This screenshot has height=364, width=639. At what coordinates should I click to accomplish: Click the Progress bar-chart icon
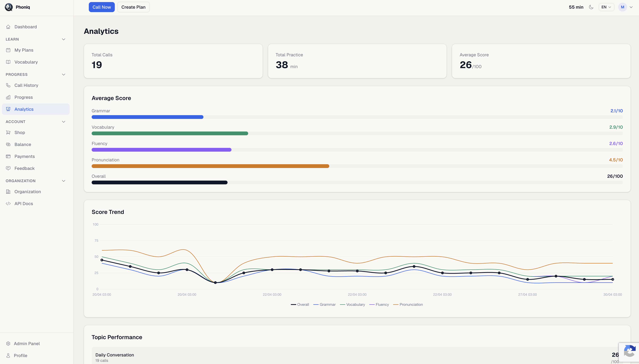[x=8, y=97]
